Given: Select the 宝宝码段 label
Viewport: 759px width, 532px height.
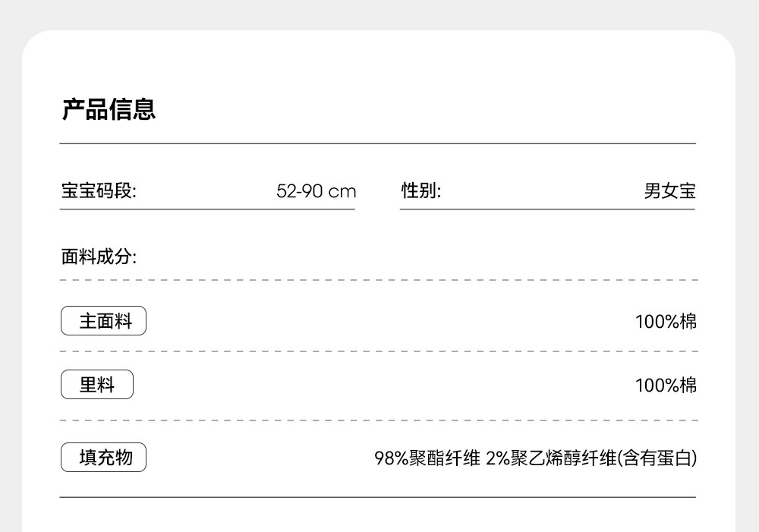Looking at the screenshot, I should click(x=99, y=191).
